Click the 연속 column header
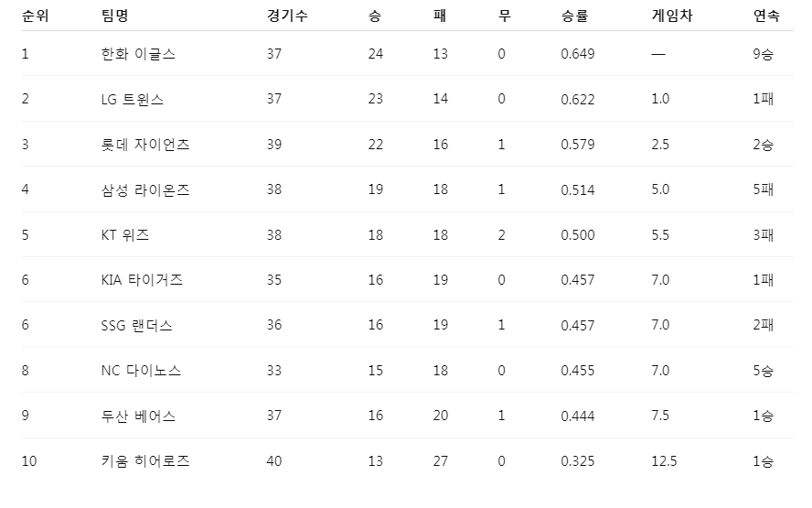The image size is (812, 508). point(766,16)
